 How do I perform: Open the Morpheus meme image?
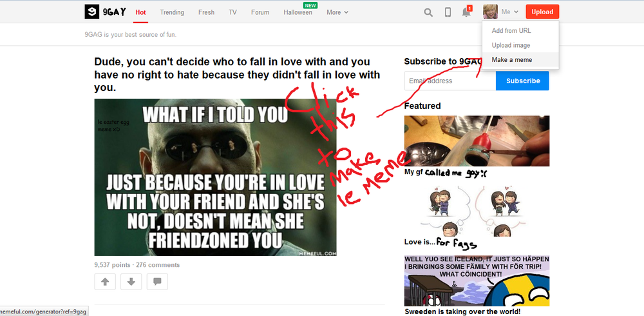click(x=215, y=177)
